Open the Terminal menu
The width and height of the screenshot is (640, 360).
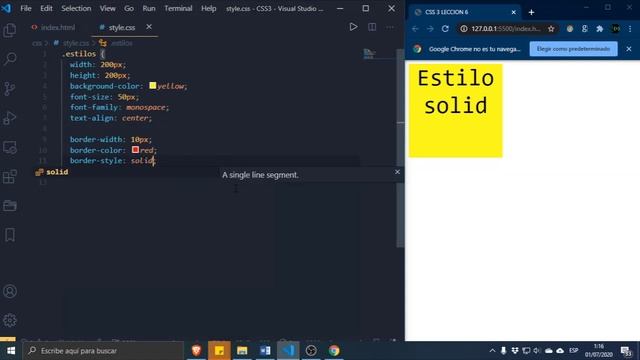point(178,8)
